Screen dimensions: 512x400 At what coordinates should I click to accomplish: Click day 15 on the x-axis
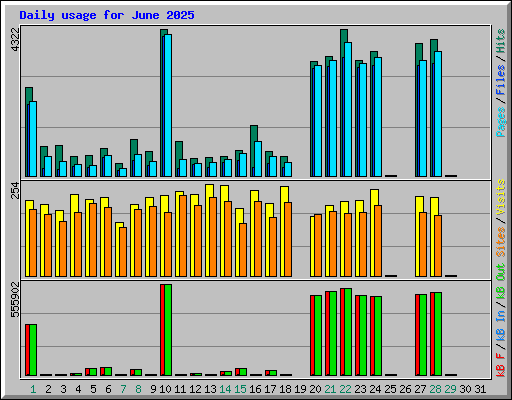pyautogui.click(x=240, y=389)
